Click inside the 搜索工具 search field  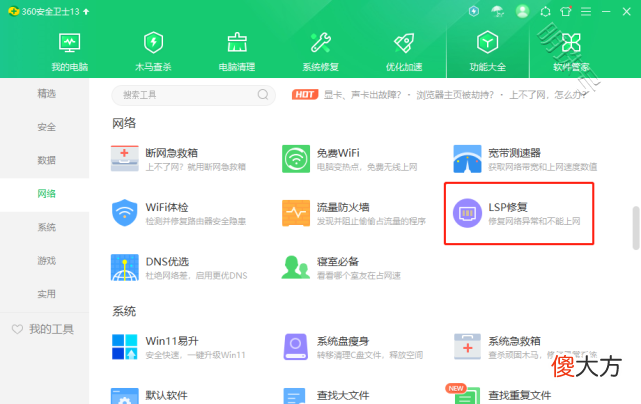(193, 95)
